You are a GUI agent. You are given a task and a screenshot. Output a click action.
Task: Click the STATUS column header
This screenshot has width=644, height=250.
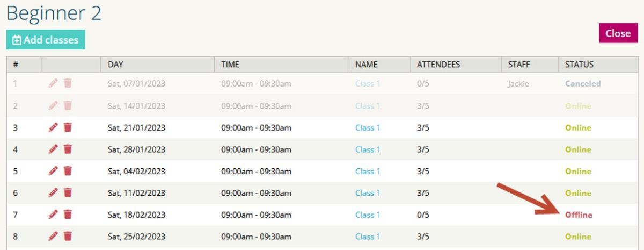[579, 65]
